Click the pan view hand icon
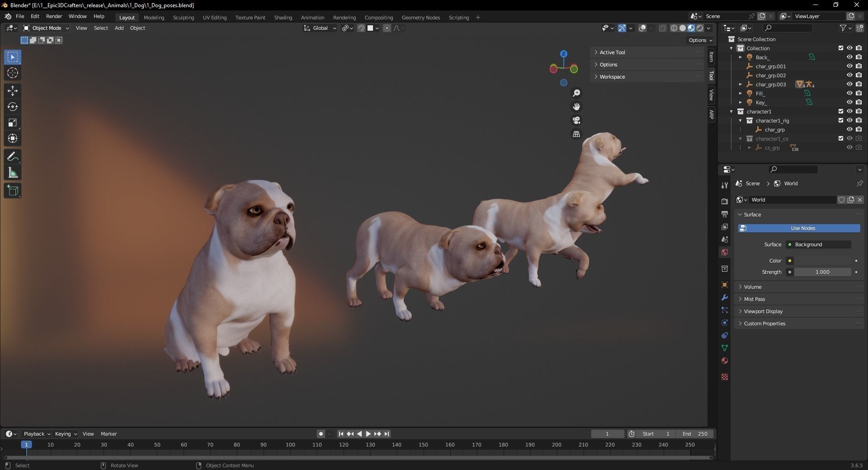868x470 pixels. tap(576, 107)
